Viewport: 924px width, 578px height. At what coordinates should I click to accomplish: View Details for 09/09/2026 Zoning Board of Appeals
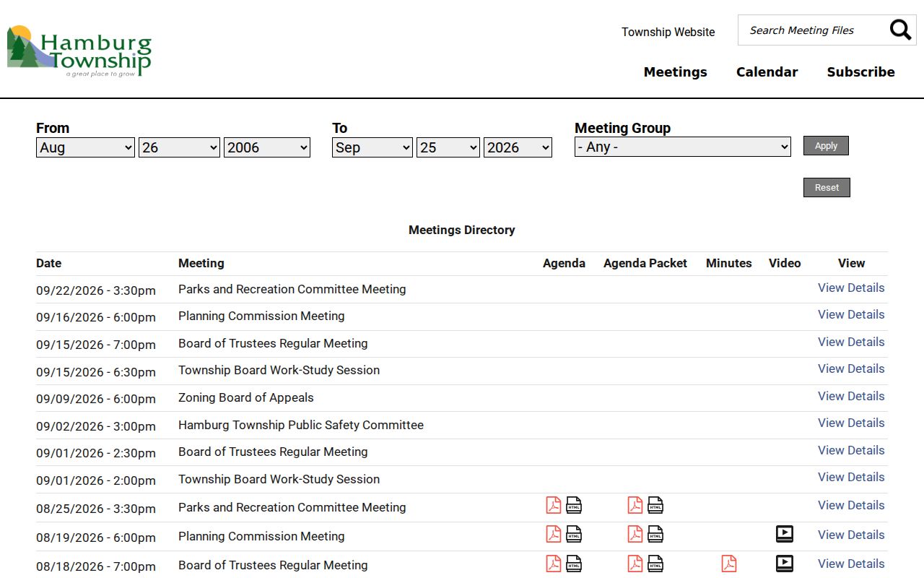pos(851,396)
